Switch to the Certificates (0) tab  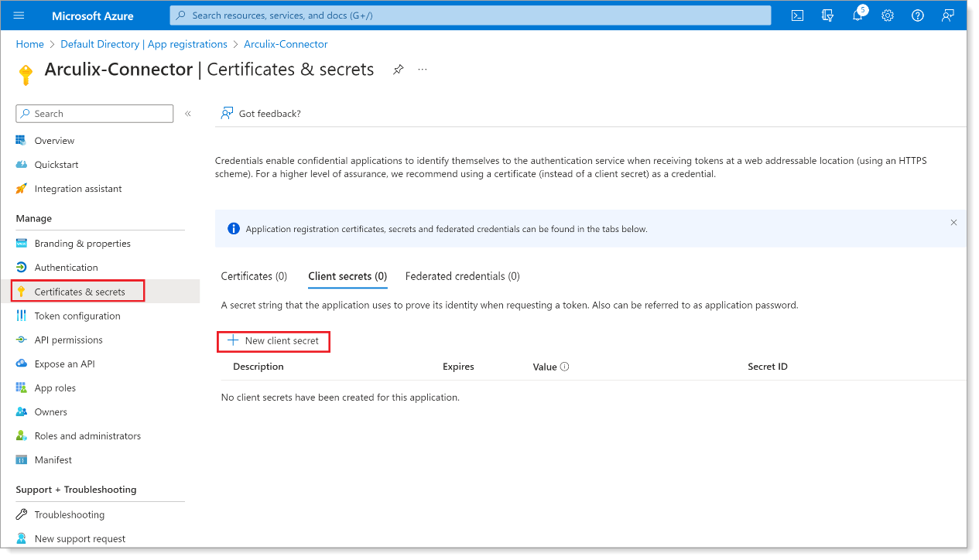pos(254,276)
